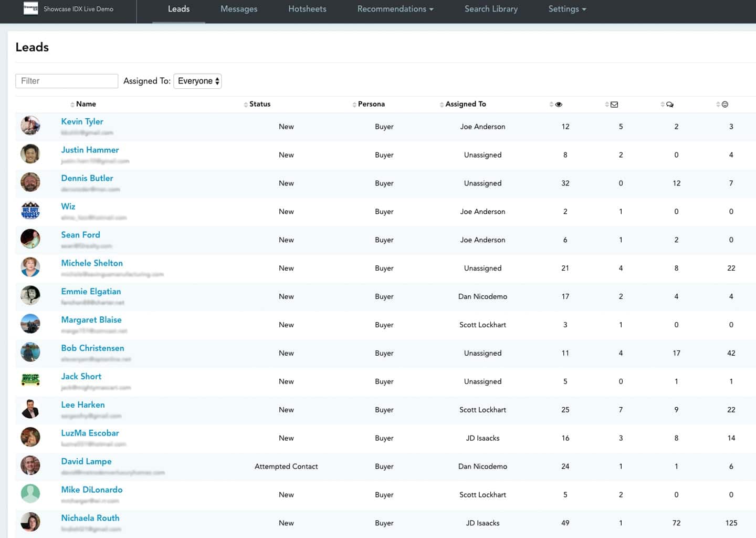Click the Showcase IDX logo
This screenshot has height=538, width=756.
(x=30, y=9)
